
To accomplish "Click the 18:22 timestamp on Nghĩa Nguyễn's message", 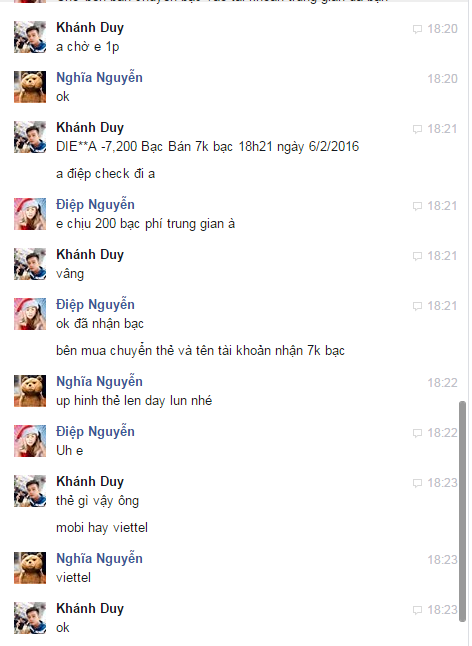I will point(442,383).
